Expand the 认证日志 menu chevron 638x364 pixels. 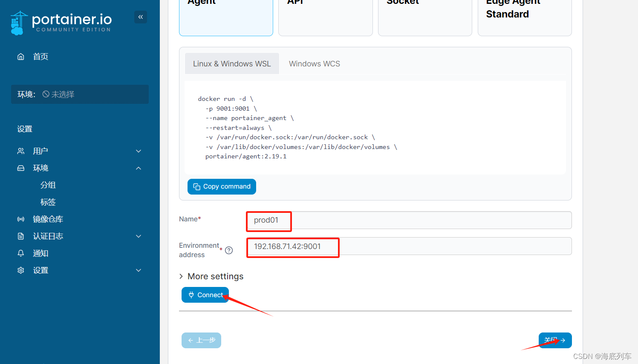(x=139, y=236)
